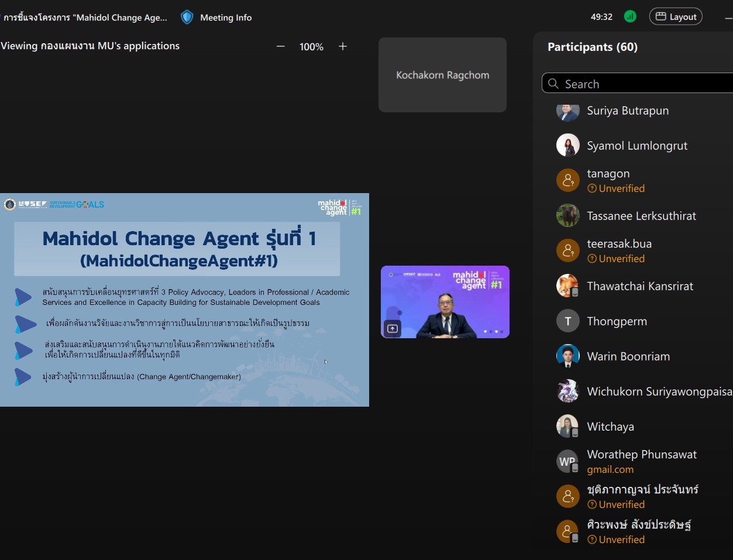Open the Meeting Info tab
Image resolution: width=733 pixels, height=560 pixels.
226,18
